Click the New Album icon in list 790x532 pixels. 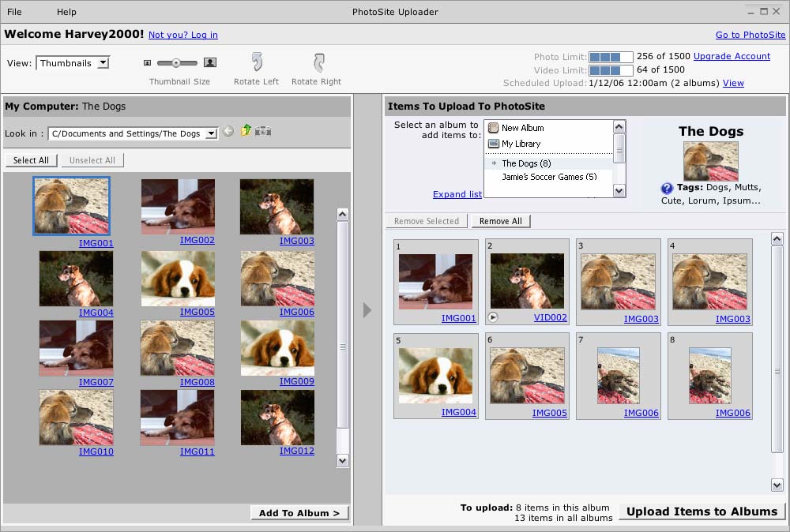(493, 128)
